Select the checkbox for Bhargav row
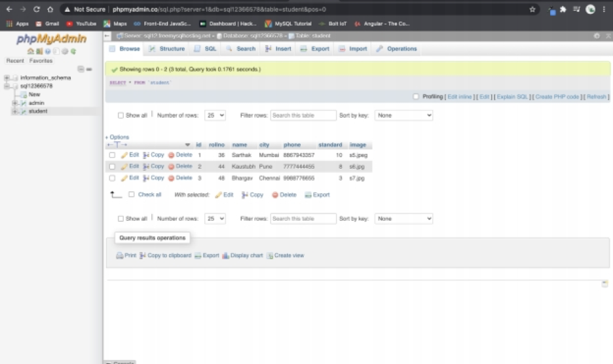Image resolution: width=613 pixels, height=364 pixels. click(112, 178)
